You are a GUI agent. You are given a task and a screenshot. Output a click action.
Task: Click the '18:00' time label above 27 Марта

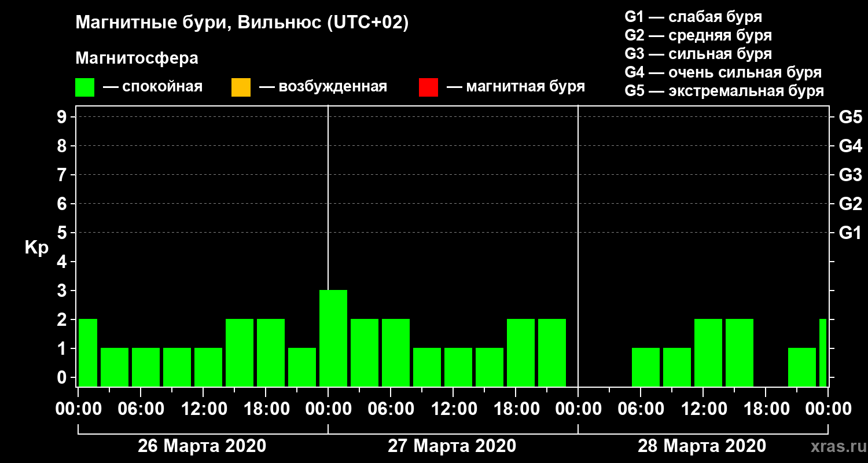point(516,409)
